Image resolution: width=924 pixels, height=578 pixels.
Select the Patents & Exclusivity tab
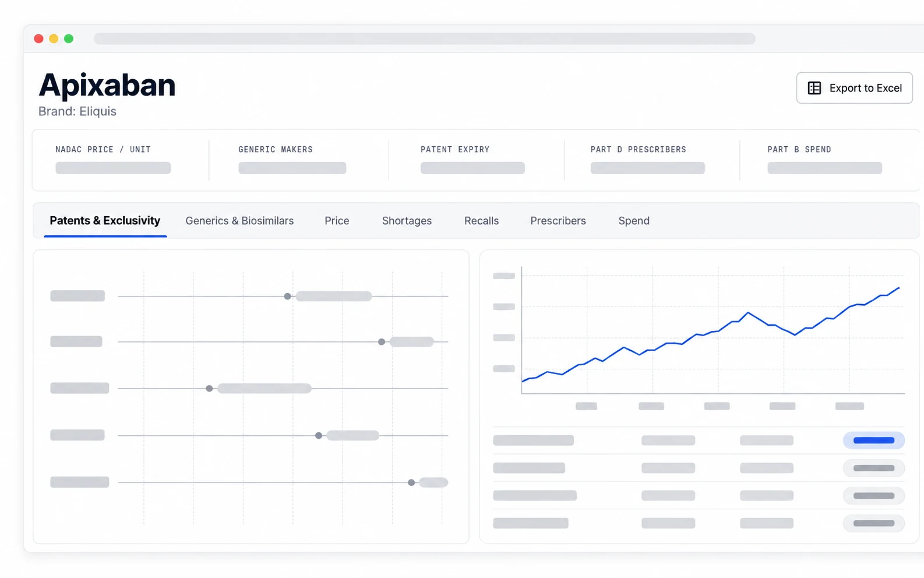coord(105,221)
